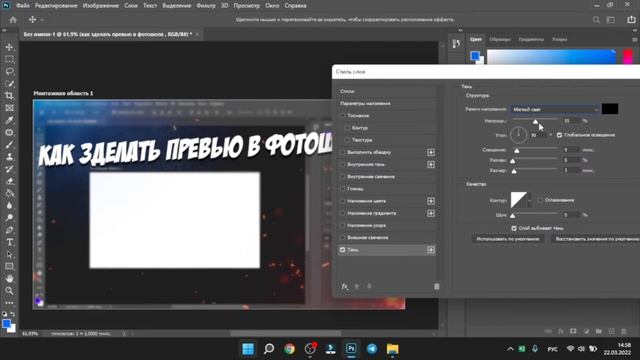Image resolution: width=640 pixels, height=360 pixels.
Task: Open the search icon in options bar
Action: click(x=596, y=20)
